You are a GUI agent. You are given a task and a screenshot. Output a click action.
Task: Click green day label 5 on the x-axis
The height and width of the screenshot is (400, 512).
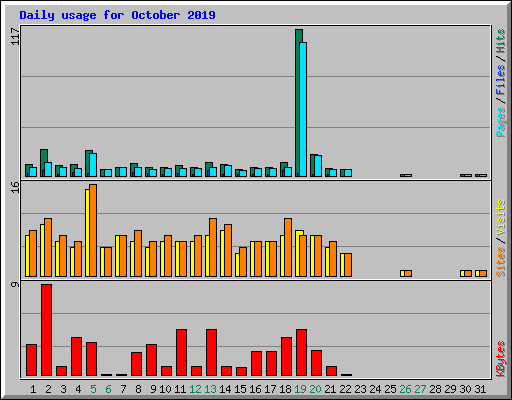tap(93, 389)
